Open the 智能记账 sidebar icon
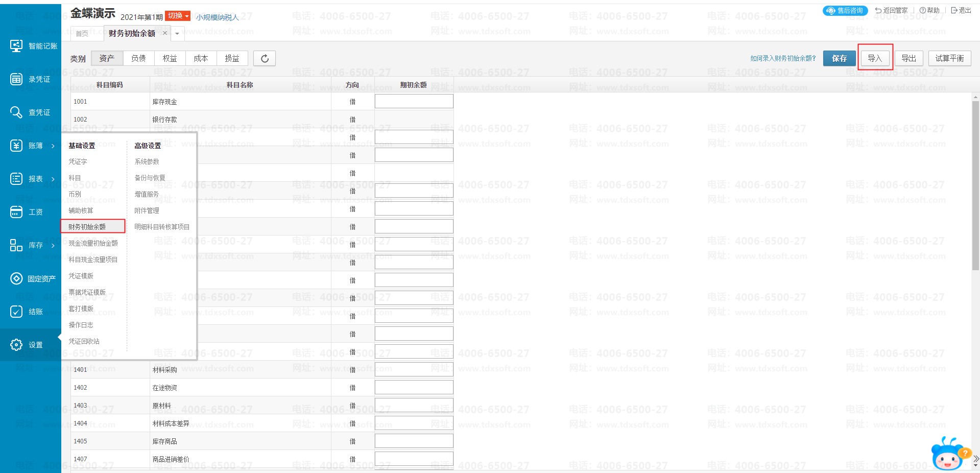The width and height of the screenshot is (980, 473). click(x=16, y=46)
